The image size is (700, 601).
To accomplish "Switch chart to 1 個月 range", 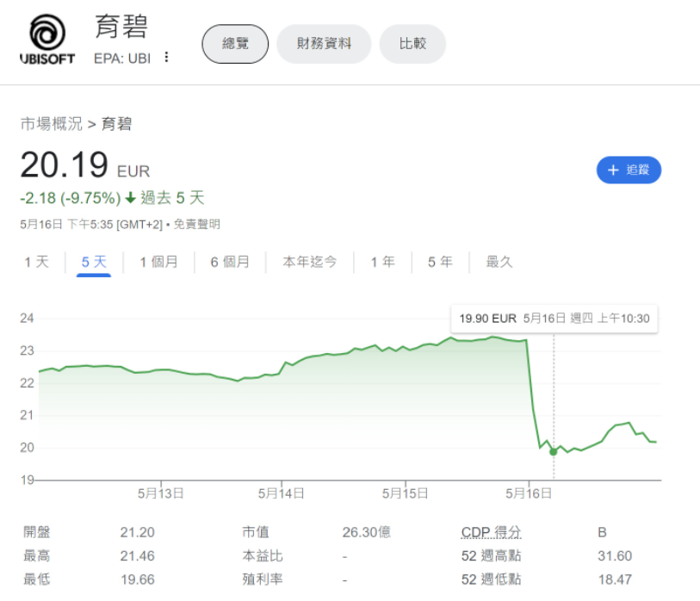I will point(158,262).
